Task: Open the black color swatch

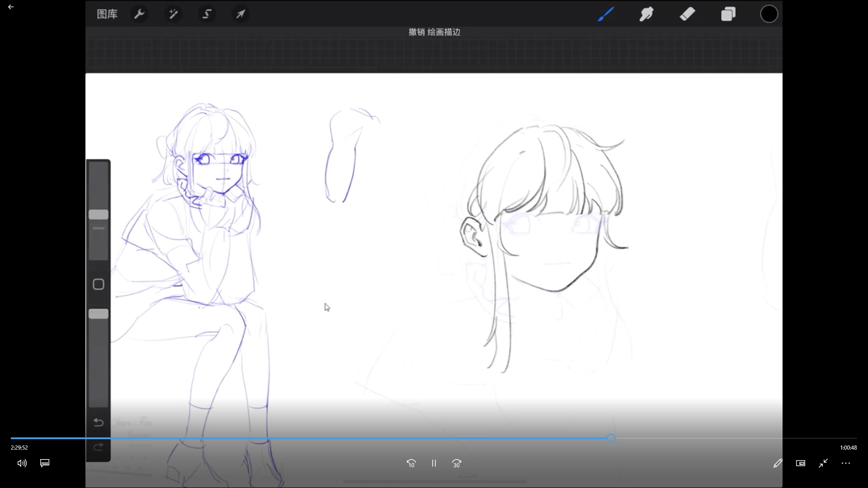Action: coord(769,14)
